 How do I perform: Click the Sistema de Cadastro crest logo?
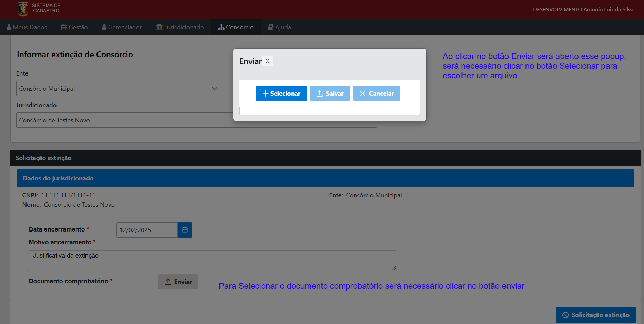click(23, 9)
